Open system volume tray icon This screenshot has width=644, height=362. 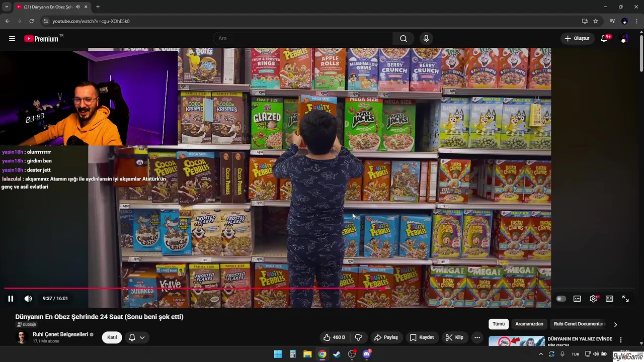point(595,354)
